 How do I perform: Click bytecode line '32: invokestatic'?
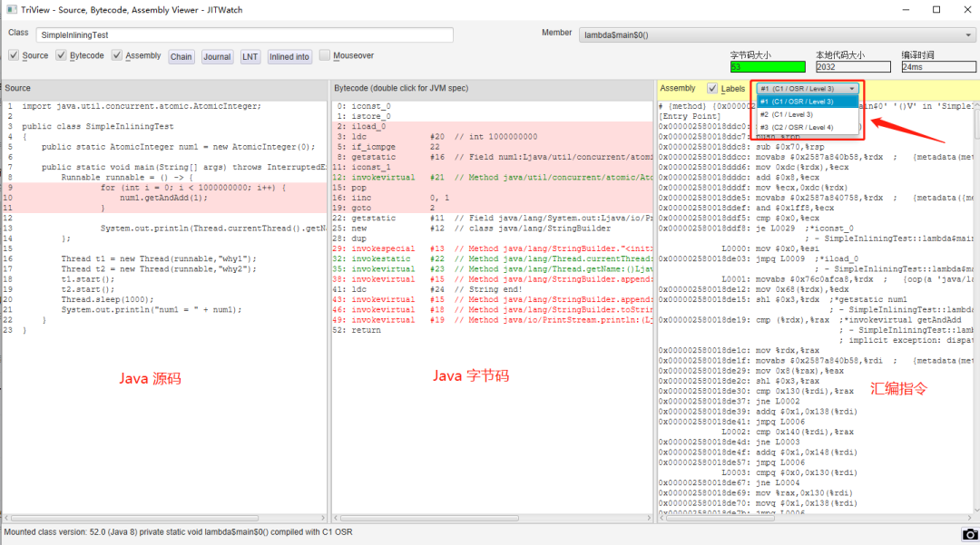[x=492, y=259]
